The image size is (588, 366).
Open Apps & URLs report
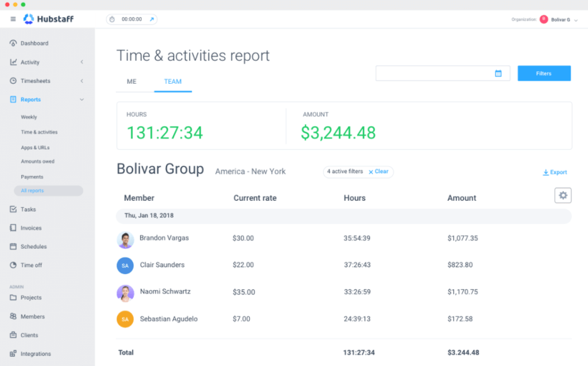(x=35, y=147)
